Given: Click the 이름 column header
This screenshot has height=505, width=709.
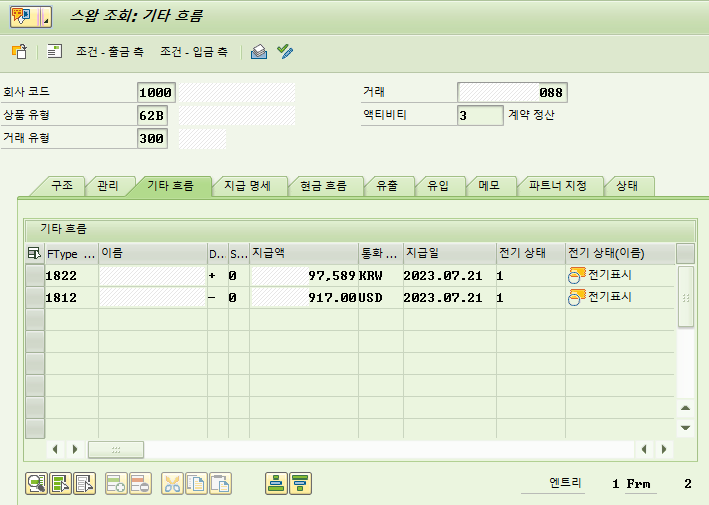Looking at the screenshot, I should coord(153,254).
